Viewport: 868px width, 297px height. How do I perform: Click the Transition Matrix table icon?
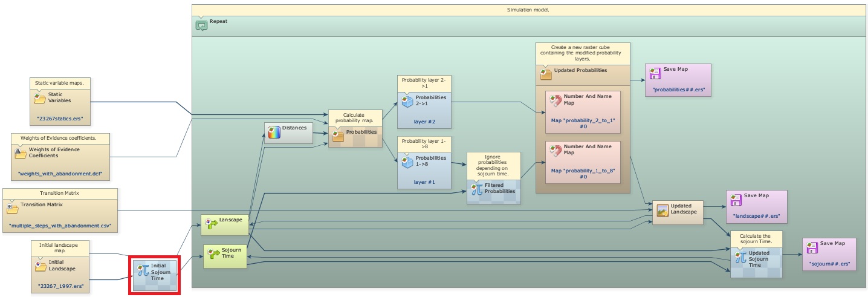tap(12, 208)
